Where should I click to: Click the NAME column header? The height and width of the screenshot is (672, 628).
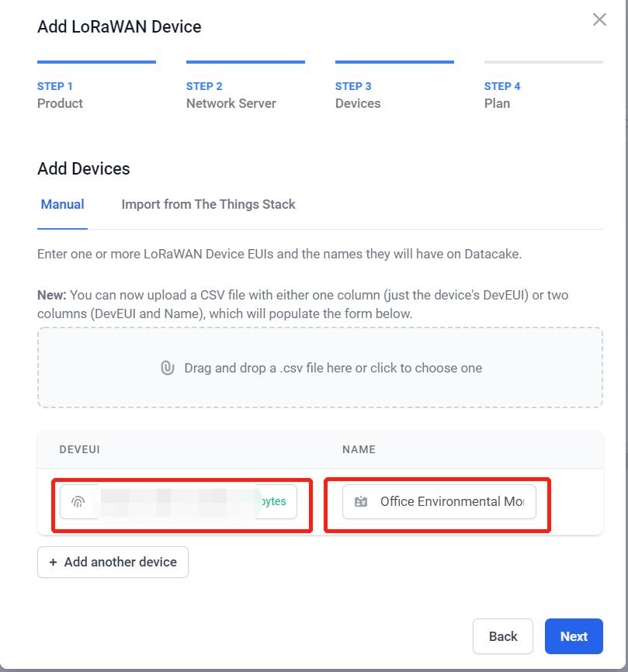point(359,449)
